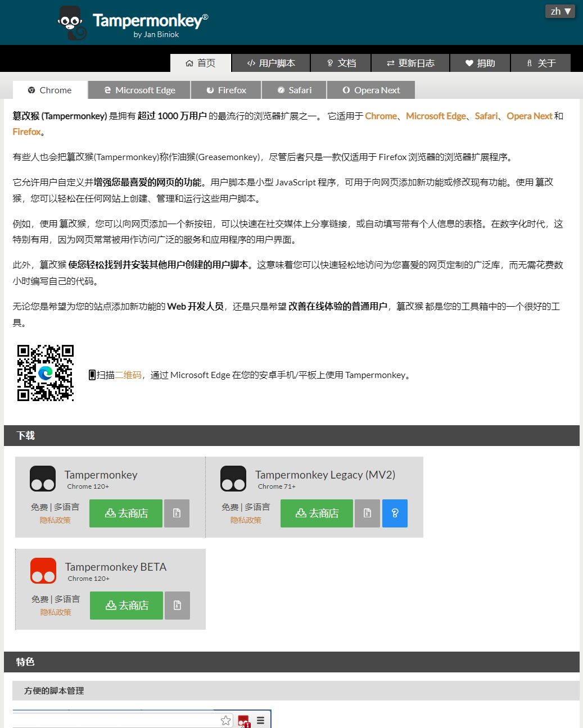Open the 关于 about tab

click(x=541, y=63)
